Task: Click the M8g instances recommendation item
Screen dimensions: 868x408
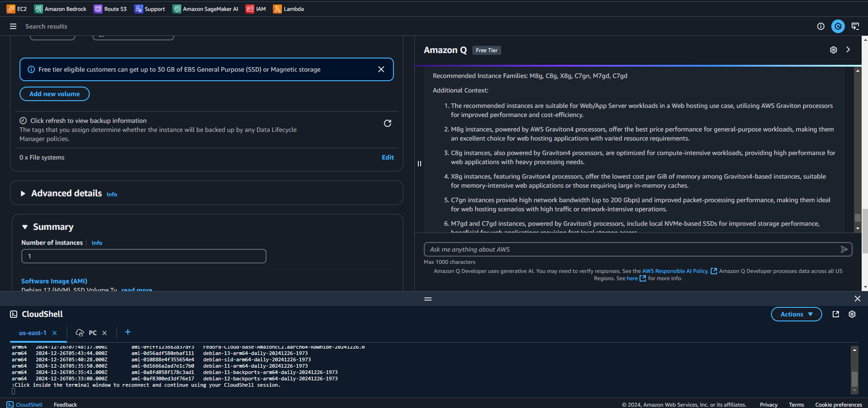Action: click(642, 134)
